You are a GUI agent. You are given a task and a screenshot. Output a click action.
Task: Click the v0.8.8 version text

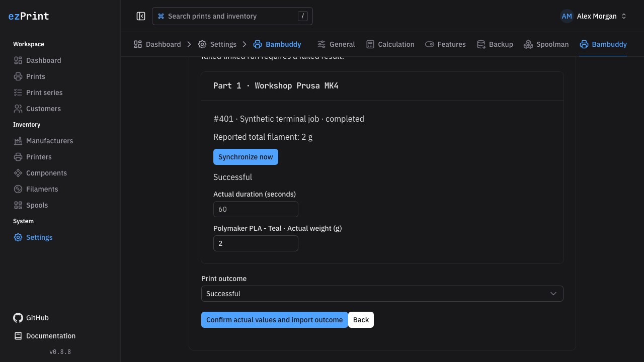(x=60, y=352)
